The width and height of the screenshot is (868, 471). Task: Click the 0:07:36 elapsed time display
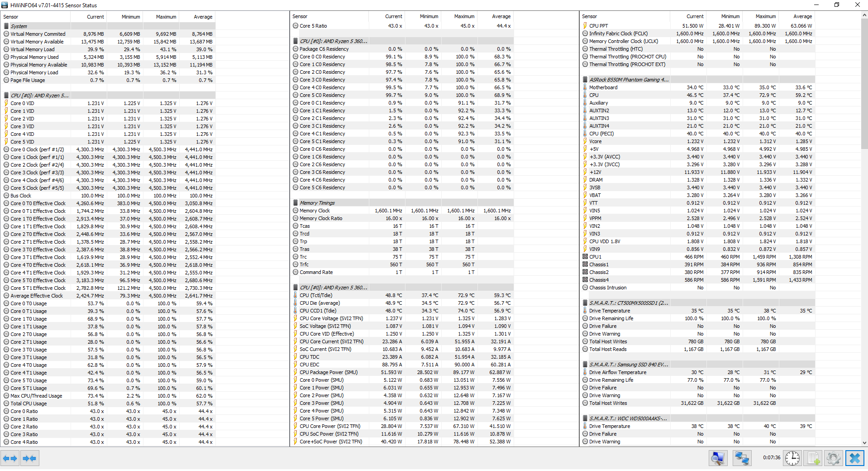(771, 457)
